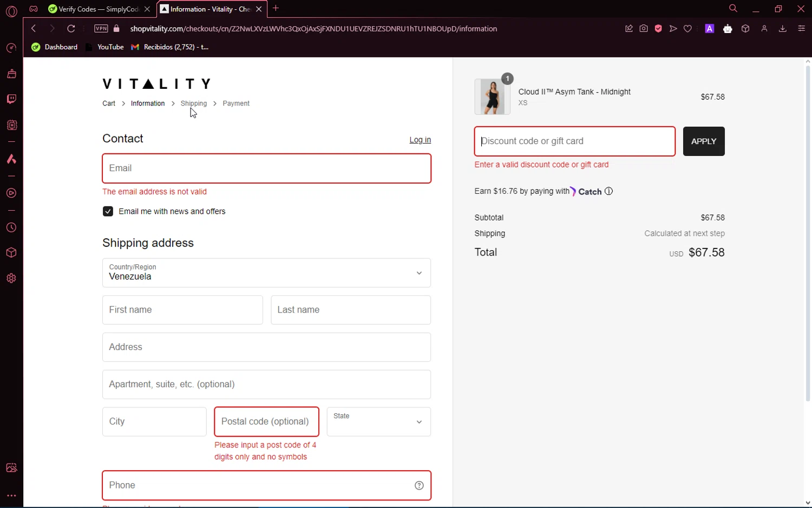The height and width of the screenshot is (508, 812).
Task: Reload the current page
Action: [71, 29]
